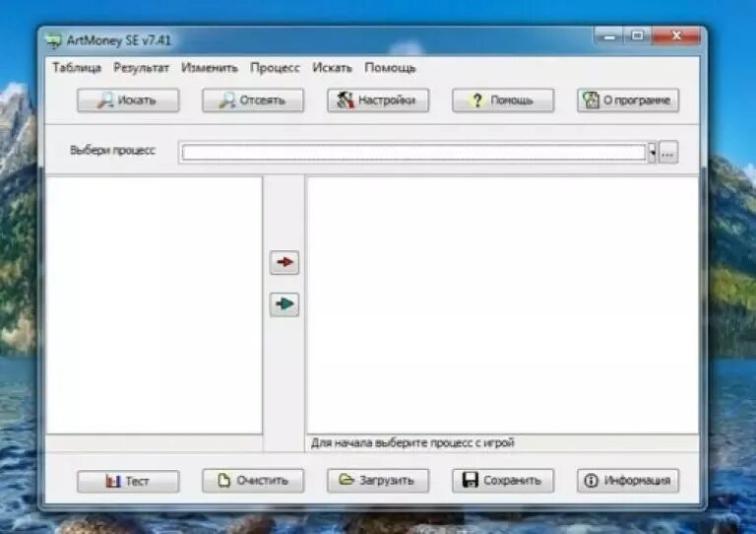Open the Изменить menu
Image resolution: width=756 pixels, height=534 pixels.
coord(210,68)
